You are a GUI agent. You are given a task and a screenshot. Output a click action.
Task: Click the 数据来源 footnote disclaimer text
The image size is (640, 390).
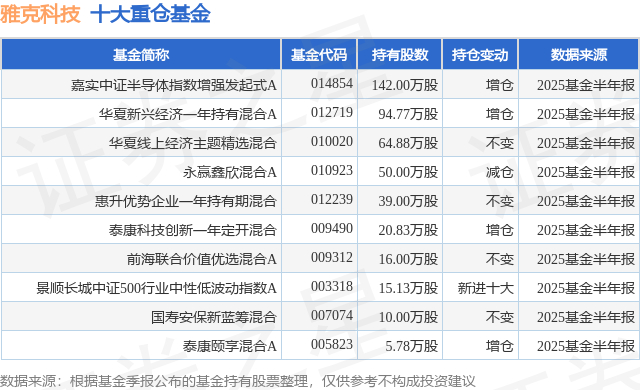(x=238, y=381)
